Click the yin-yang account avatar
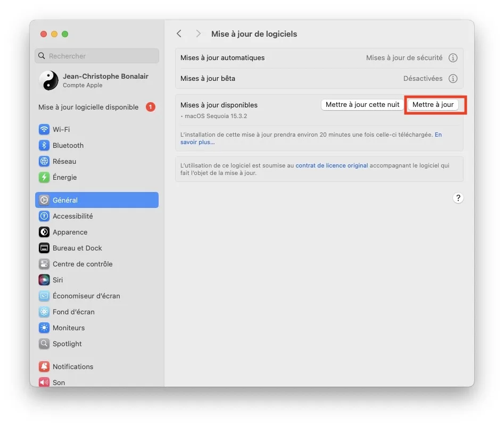This screenshot has height=426, width=504. pyautogui.click(x=48, y=80)
